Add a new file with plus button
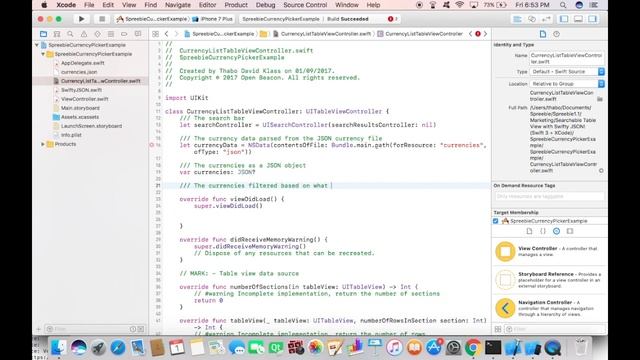 click(x=39, y=329)
